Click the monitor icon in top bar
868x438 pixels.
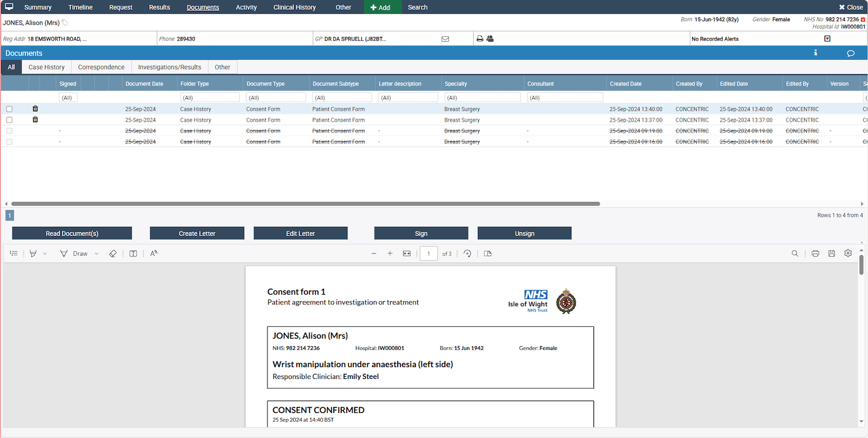pyautogui.click(x=9, y=7)
